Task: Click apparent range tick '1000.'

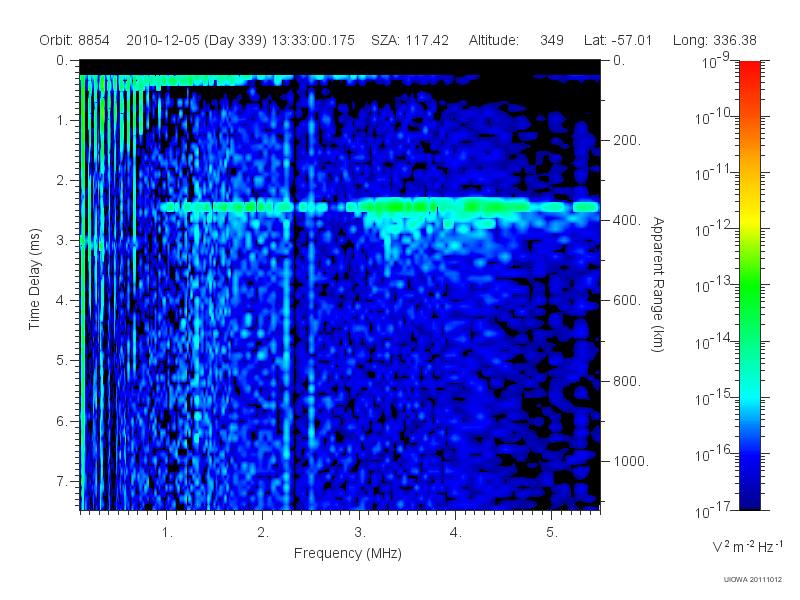Action: 631,461
